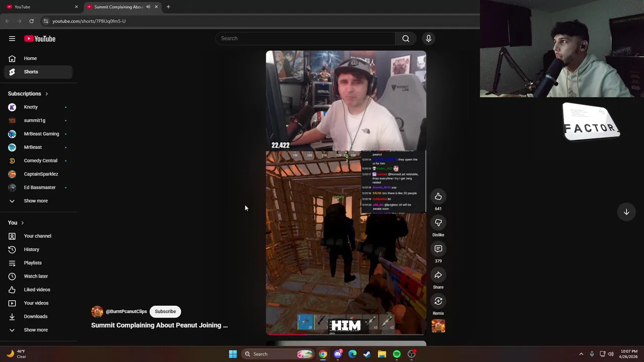Open Windows Start menu
This screenshot has height=362, width=644.
click(x=233, y=354)
